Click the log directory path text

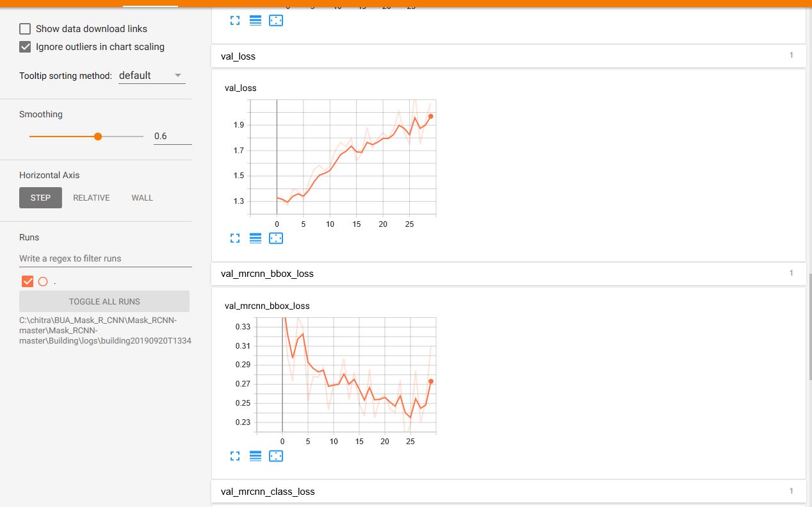pyautogui.click(x=105, y=331)
